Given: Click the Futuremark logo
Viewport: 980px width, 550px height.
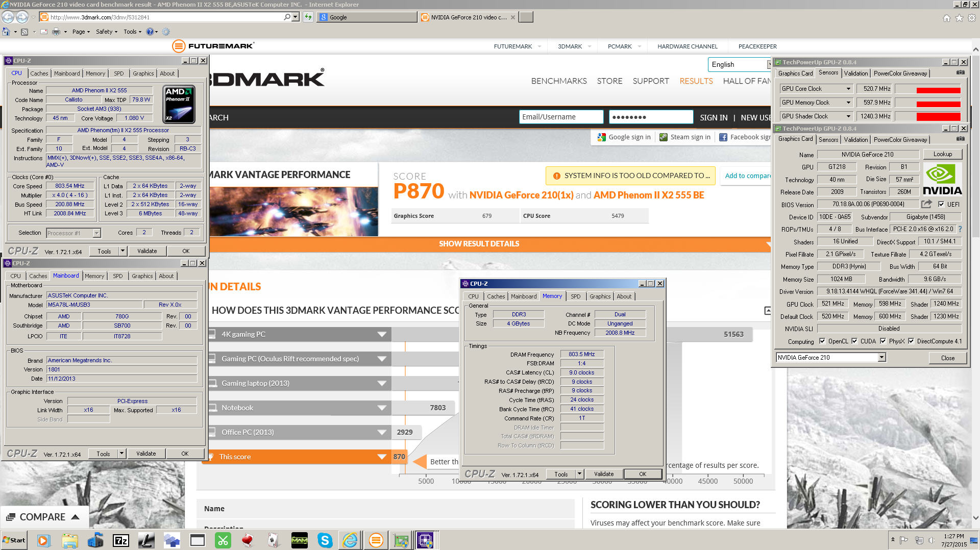Looking at the screenshot, I should coord(213,46).
